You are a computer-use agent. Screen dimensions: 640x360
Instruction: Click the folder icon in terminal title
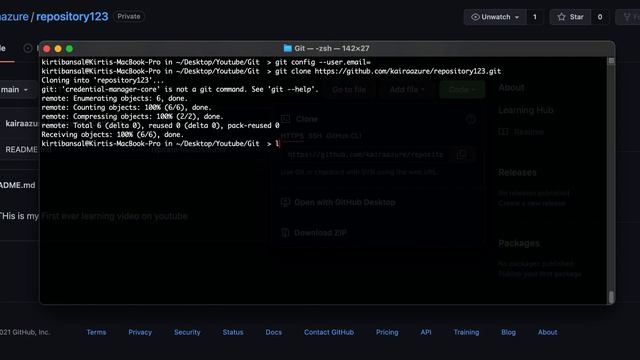pos(288,49)
